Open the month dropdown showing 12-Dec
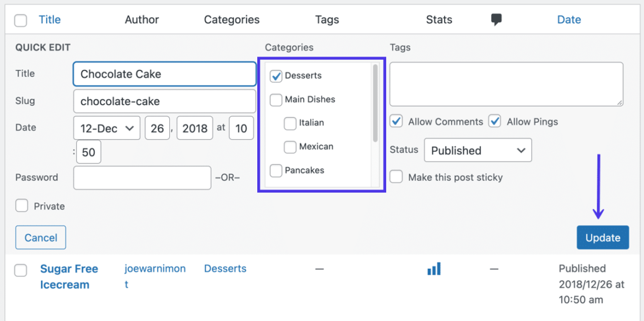The height and width of the screenshot is (321, 644). (x=106, y=128)
